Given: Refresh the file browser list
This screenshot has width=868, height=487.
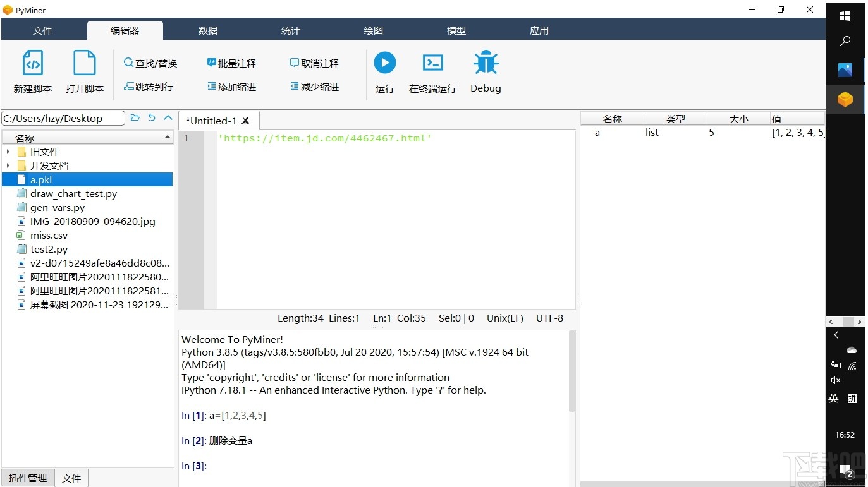Looking at the screenshot, I should [x=151, y=117].
